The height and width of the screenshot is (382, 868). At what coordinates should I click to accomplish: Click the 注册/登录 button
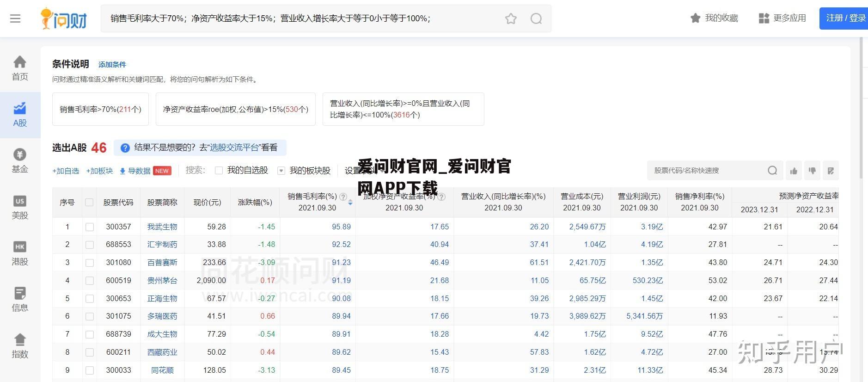pos(844,18)
